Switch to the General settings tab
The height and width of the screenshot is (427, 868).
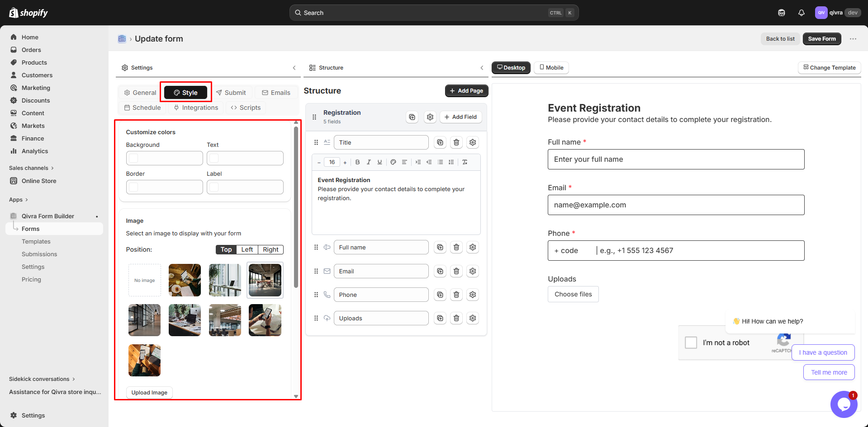pyautogui.click(x=140, y=93)
